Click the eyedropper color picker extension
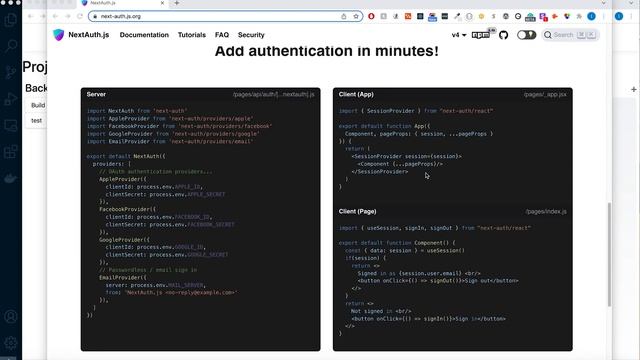This screenshot has width=640, height=360. pos(457,16)
